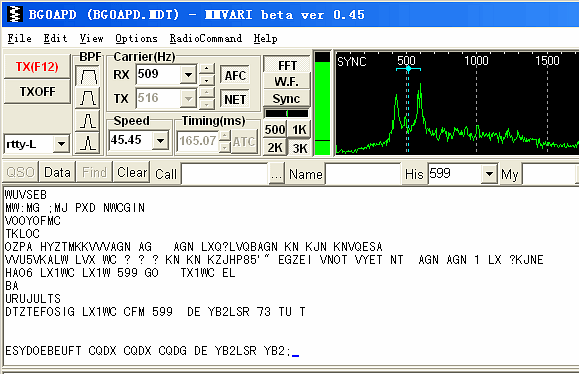Viewport: 579px width, 374px height.
Task: Select the second BPF filter shape
Action: click(88, 98)
